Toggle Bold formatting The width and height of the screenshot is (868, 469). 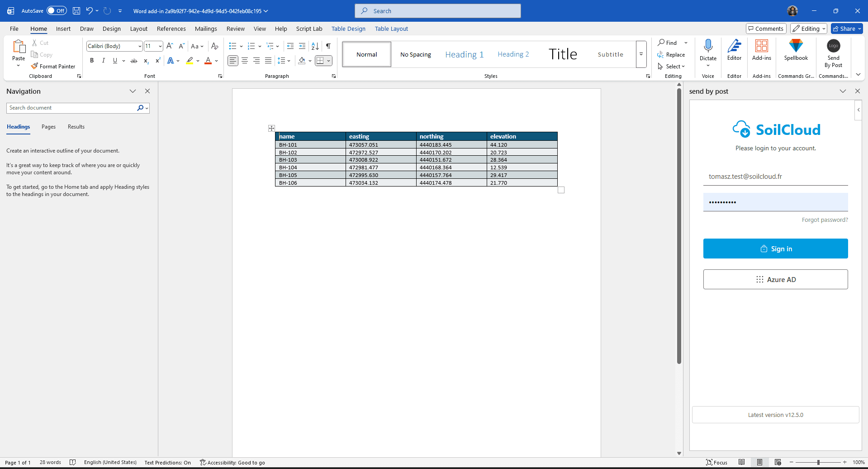click(x=92, y=61)
